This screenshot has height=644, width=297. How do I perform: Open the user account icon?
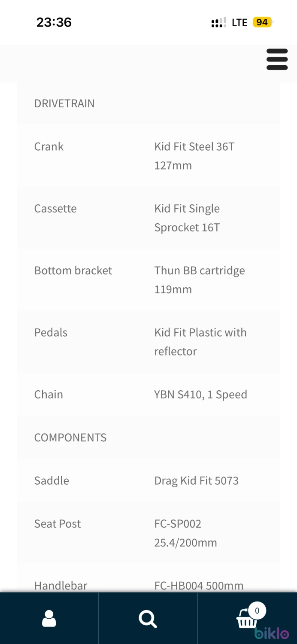pyautogui.click(x=49, y=619)
